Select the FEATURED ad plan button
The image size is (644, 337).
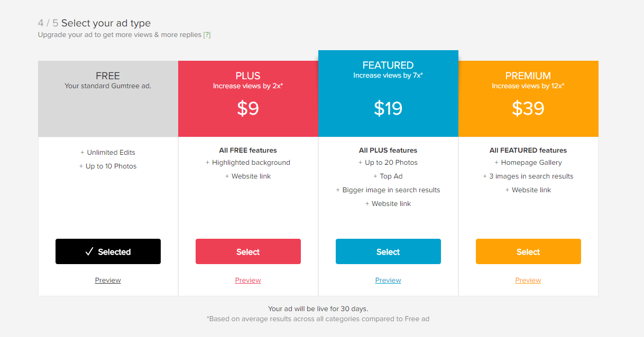tap(388, 251)
